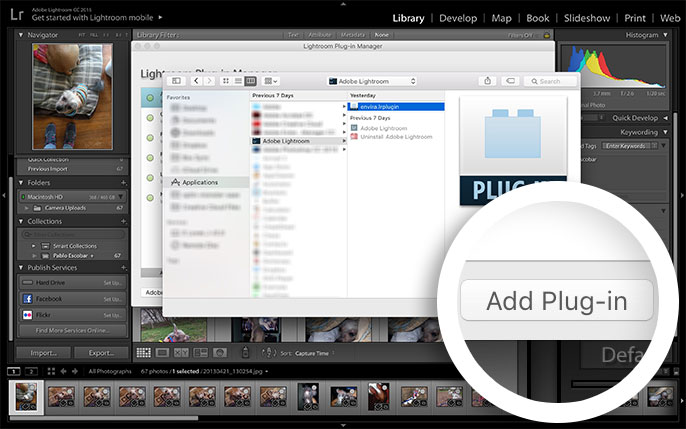686x429 pixels.
Task: Click the Enter Keywords field
Action: pyautogui.click(x=629, y=146)
